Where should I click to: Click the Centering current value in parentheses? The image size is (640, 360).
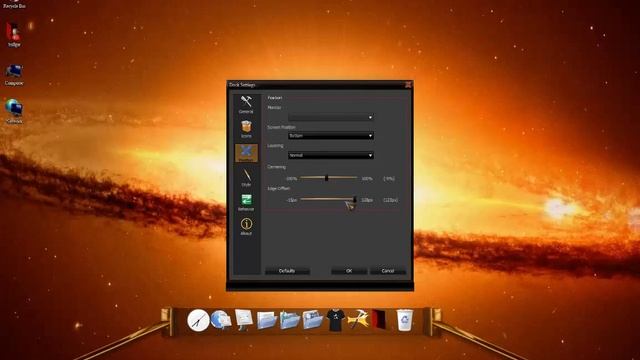point(389,178)
